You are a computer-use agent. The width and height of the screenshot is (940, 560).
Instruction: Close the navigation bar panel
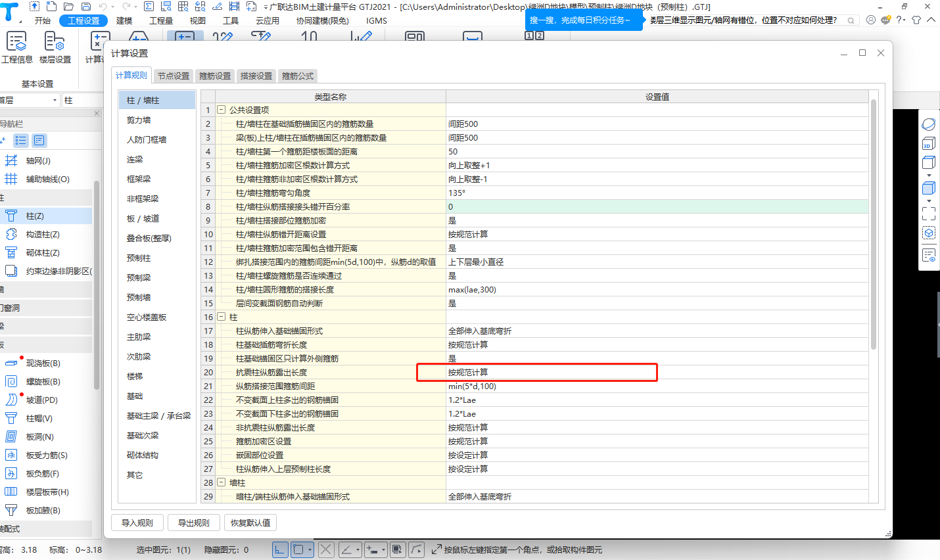[x=97, y=113]
